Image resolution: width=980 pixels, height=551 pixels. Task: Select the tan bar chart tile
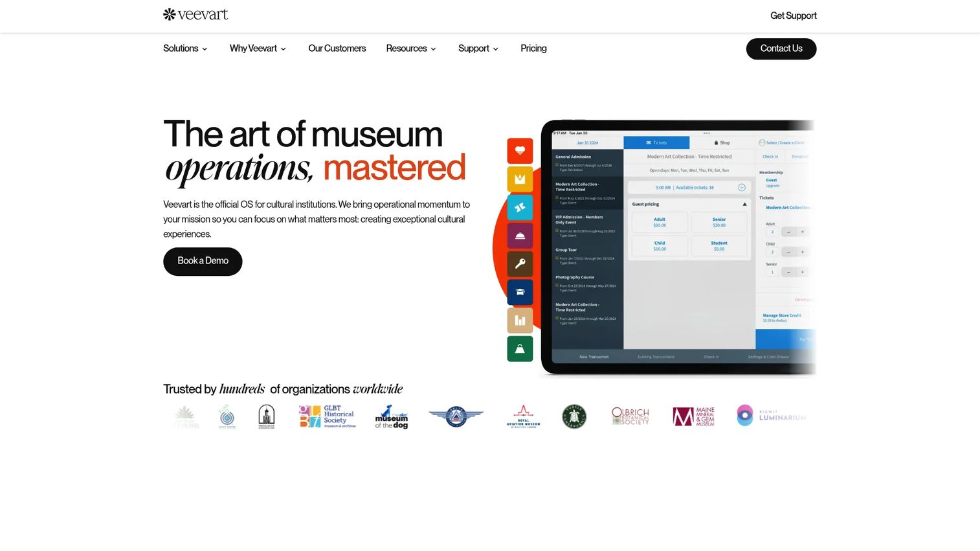click(x=520, y=320)
